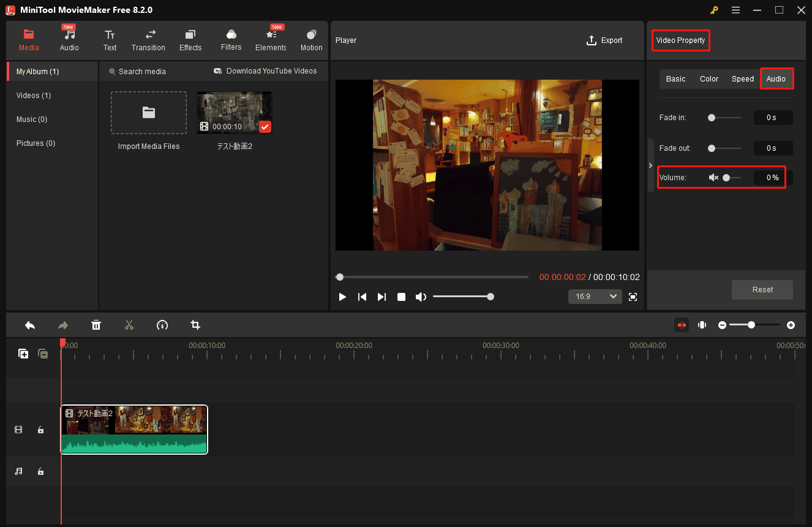
Task: Go to next frame
Action: point(382,297)
